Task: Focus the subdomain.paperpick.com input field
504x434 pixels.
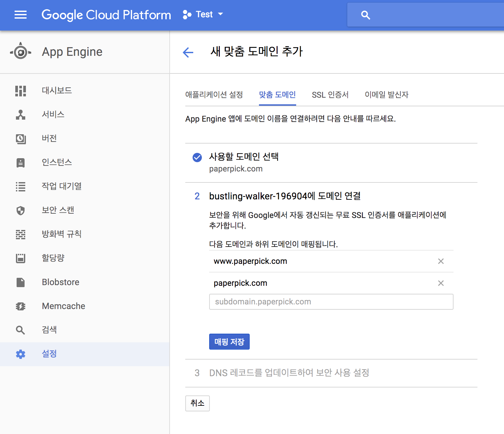Action: tap(331, 302)
